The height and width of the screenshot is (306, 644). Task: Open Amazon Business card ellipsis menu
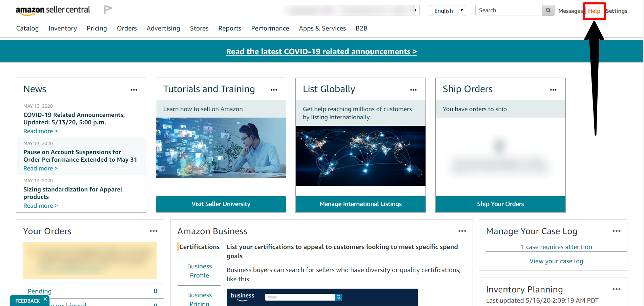[462, 231]
